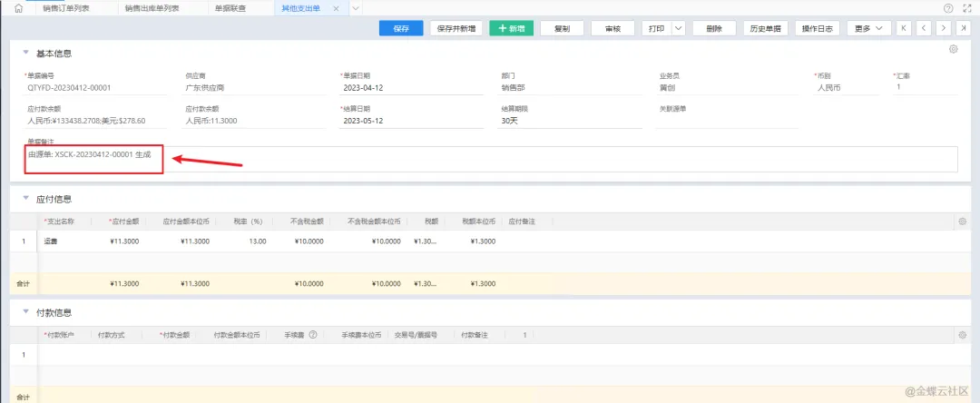Click the 复制 button
Screen dimensions: 980x403
click(x=562, y=28)
